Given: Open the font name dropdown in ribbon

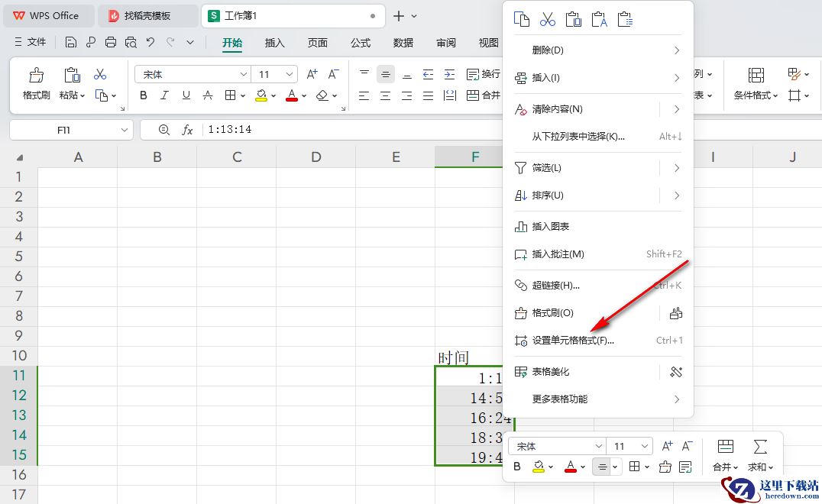Looking at the screenshot, I should pyautogui.click(x=243, y=74).
